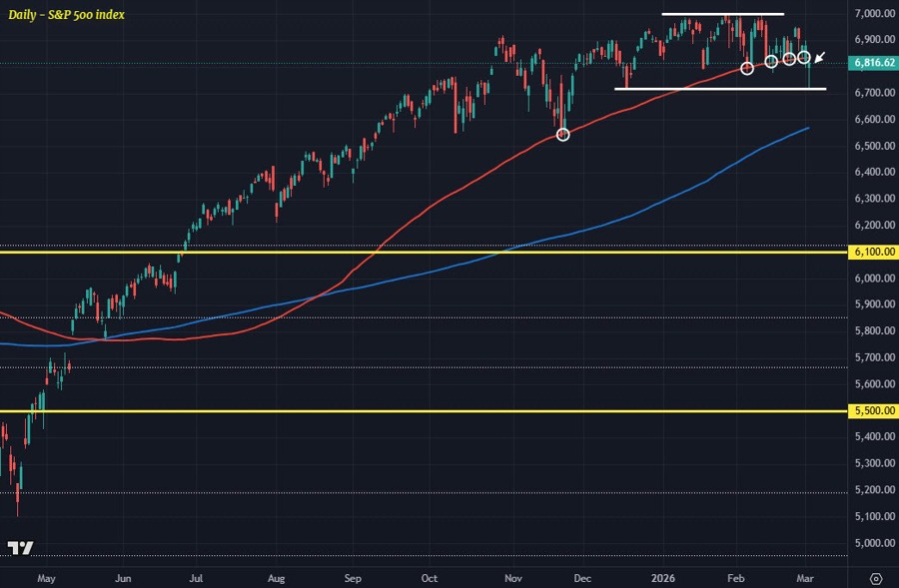This screenshot has width=899, height=588.
Task: Click the white arrow annotation
Action: (x=820, y=57)
